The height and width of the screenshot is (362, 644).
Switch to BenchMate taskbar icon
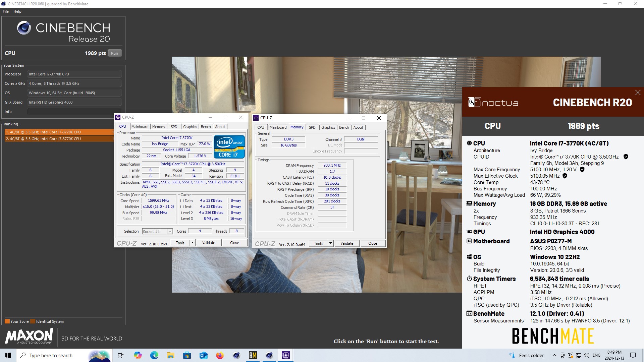pos(253,355)
